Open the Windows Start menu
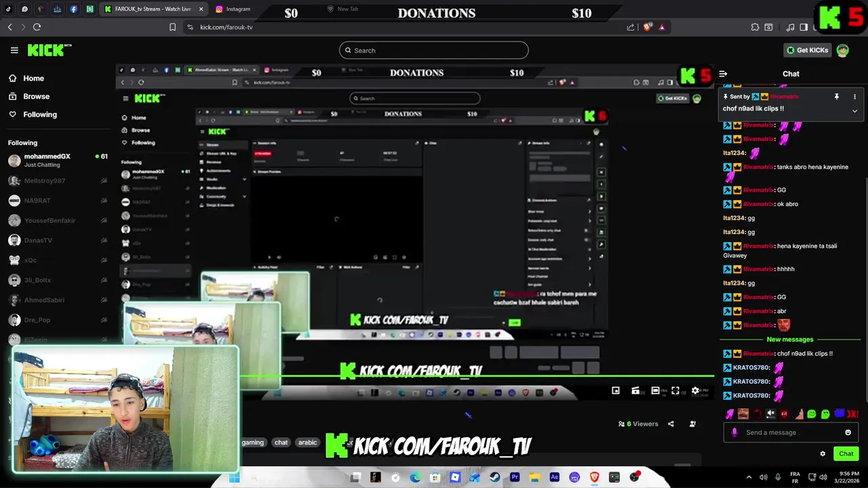This screenshot has height=488, width=868. tap(235, 477)
